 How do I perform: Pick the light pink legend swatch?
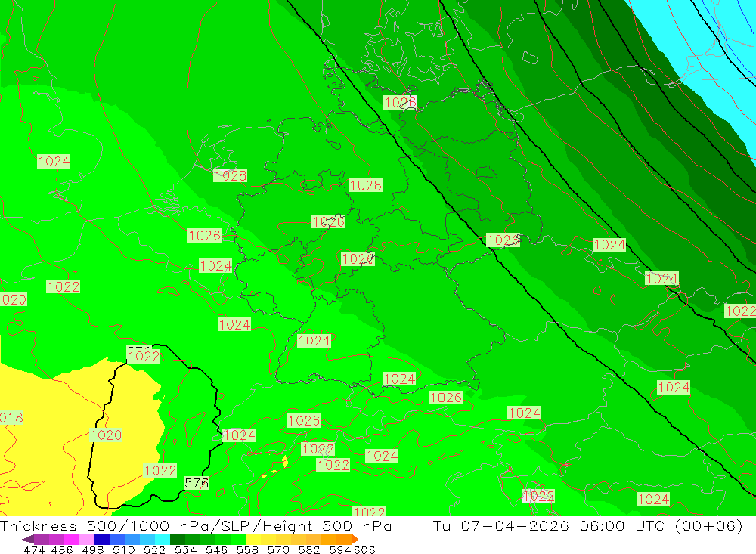pyautogui.click(x=87, y=539)
